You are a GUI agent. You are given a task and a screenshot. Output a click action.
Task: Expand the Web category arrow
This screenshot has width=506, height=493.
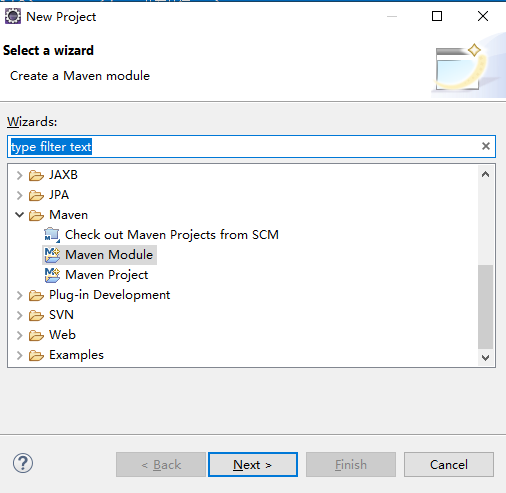tap(20, 335)
